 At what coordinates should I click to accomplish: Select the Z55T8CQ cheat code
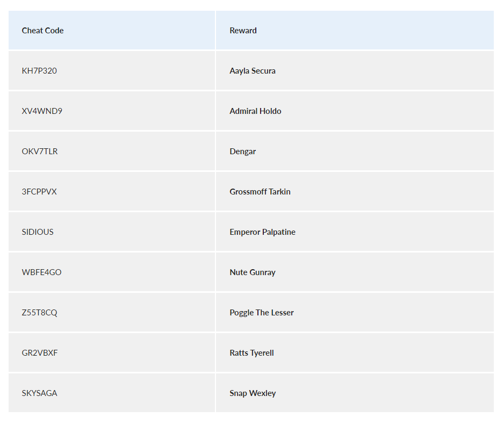click(39, 313)
